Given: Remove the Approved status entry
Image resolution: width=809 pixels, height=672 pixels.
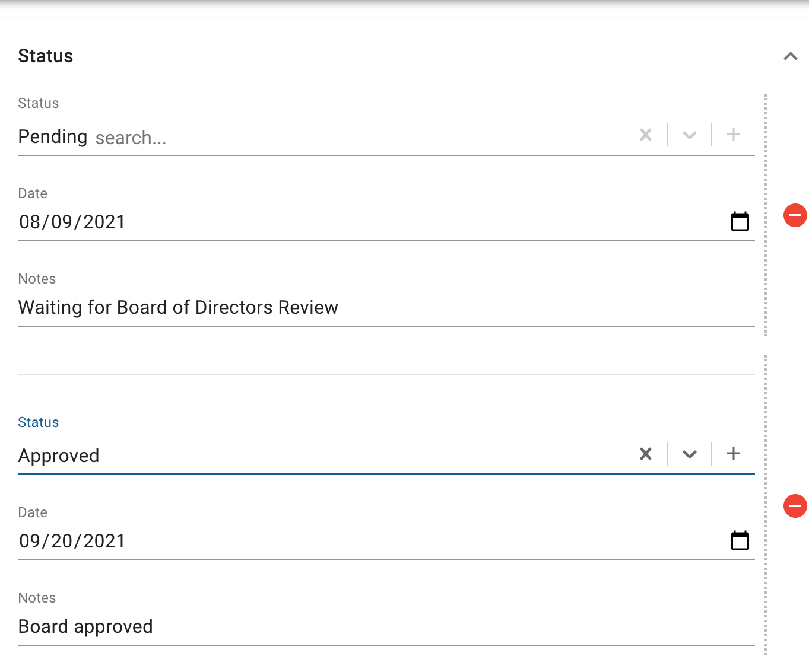Looking at the screenshot, I should coord(795,506).
